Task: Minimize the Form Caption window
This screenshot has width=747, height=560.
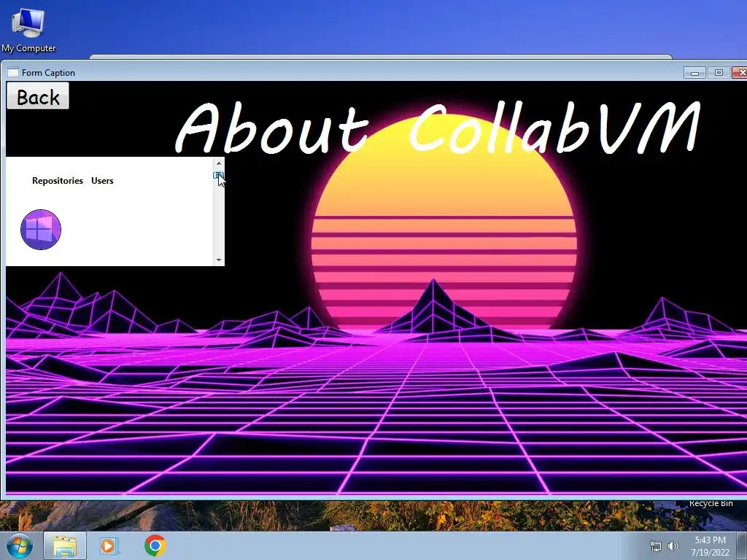Action: click(694, 73)
